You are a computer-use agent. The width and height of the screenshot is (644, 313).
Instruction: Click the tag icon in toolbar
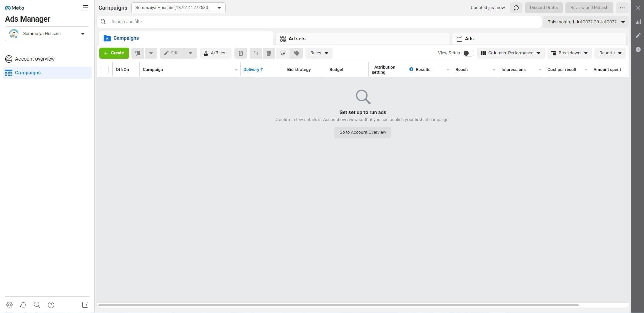[297, 53]
